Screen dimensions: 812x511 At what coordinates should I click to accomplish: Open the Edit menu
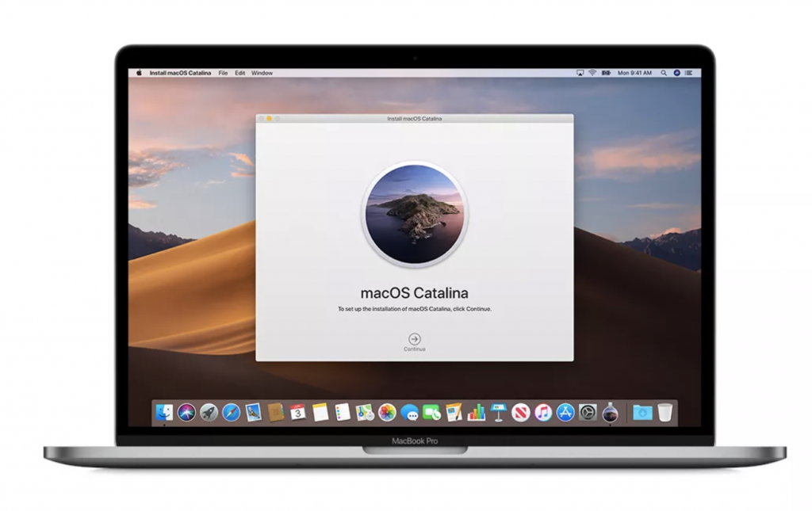239,73
